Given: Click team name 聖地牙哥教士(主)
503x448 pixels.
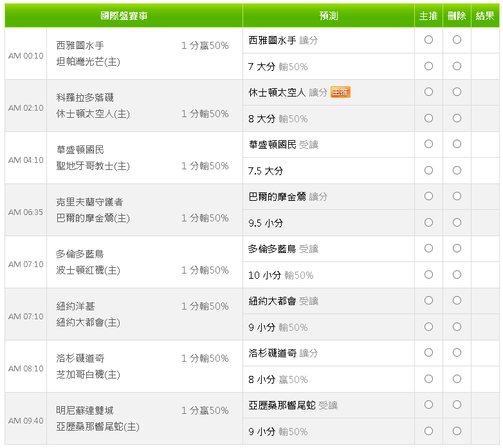Looking at the screenshot, I should pyautogui.click(x=93, y=166).
